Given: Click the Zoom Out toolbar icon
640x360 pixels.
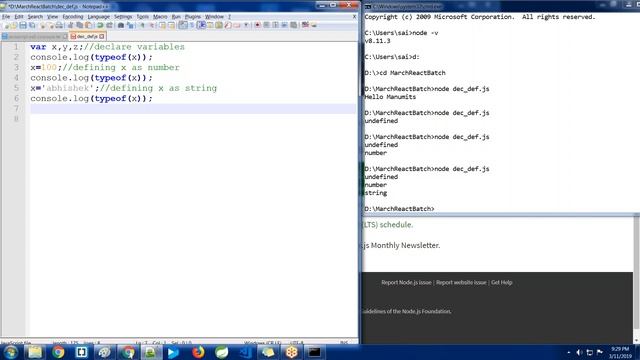Looking at the screenshot, I should click(x=151, y=25).
